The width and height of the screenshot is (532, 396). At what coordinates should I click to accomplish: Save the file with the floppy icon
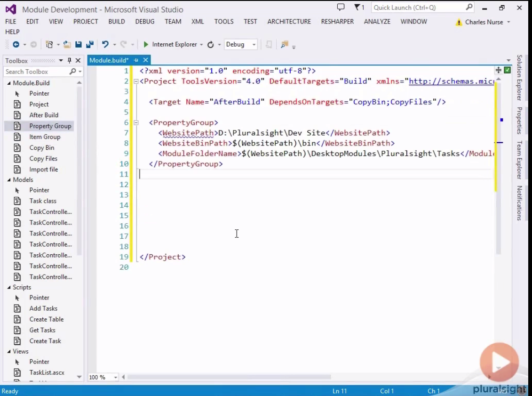pos(79,44)
